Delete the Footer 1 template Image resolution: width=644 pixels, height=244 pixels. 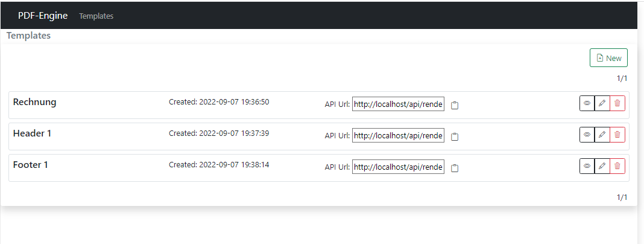click(617, 166)
